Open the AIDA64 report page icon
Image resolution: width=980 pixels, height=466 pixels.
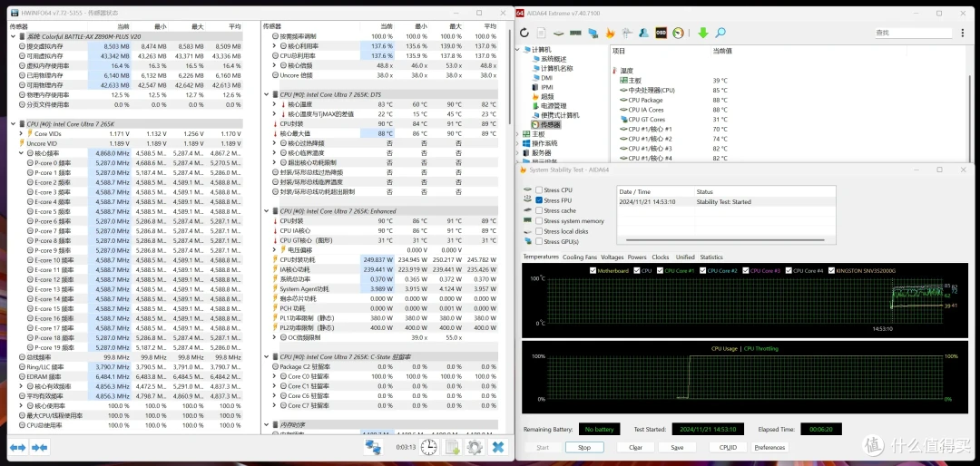[x=541, y=33]
